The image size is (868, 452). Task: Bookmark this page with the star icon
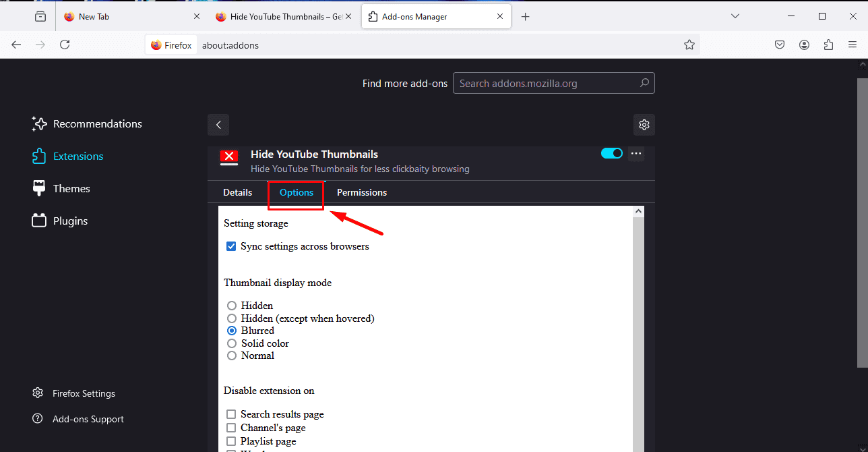689,45
